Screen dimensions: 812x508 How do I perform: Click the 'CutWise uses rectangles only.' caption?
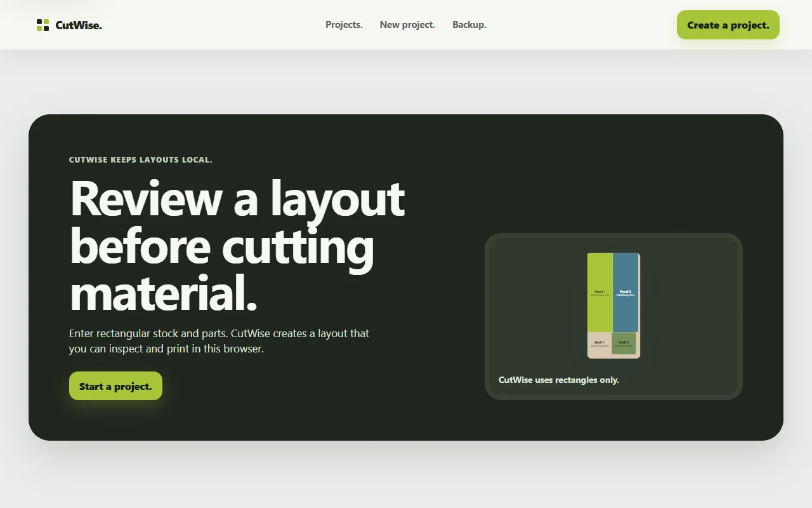pos(559,380)
